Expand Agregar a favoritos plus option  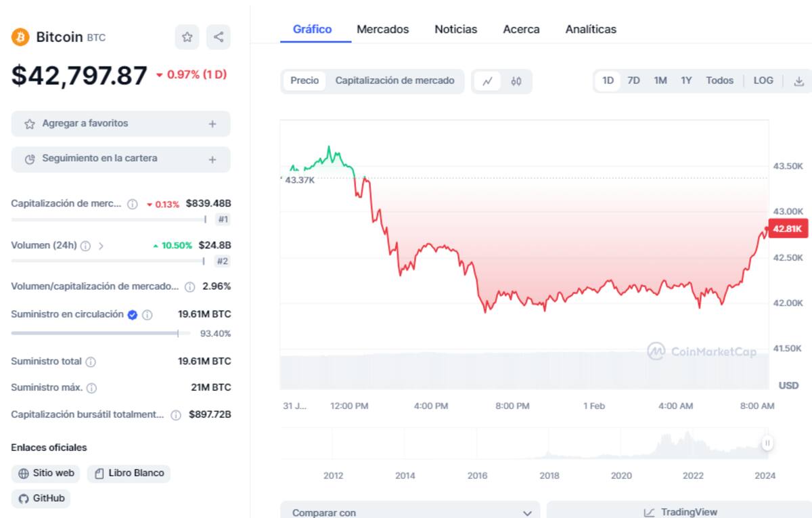tap(212, 124)
